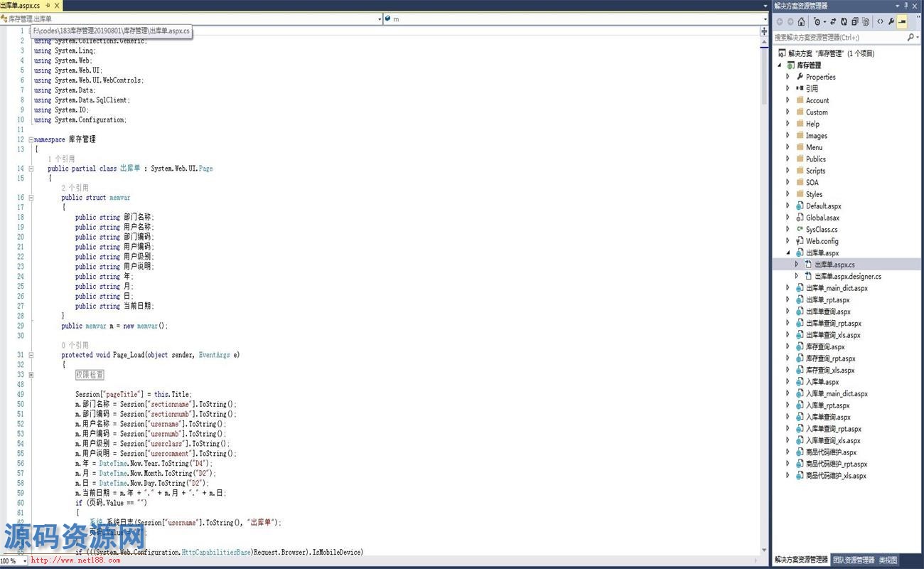Expand the 出库单.aspx.designer.cs node
Viewport: 924px width, 569px height.
click(797, 276)
